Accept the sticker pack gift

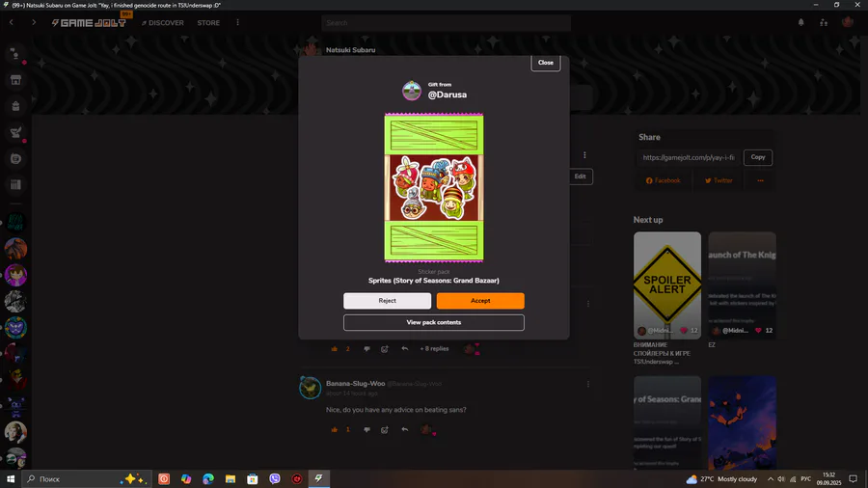coord(480,301)
